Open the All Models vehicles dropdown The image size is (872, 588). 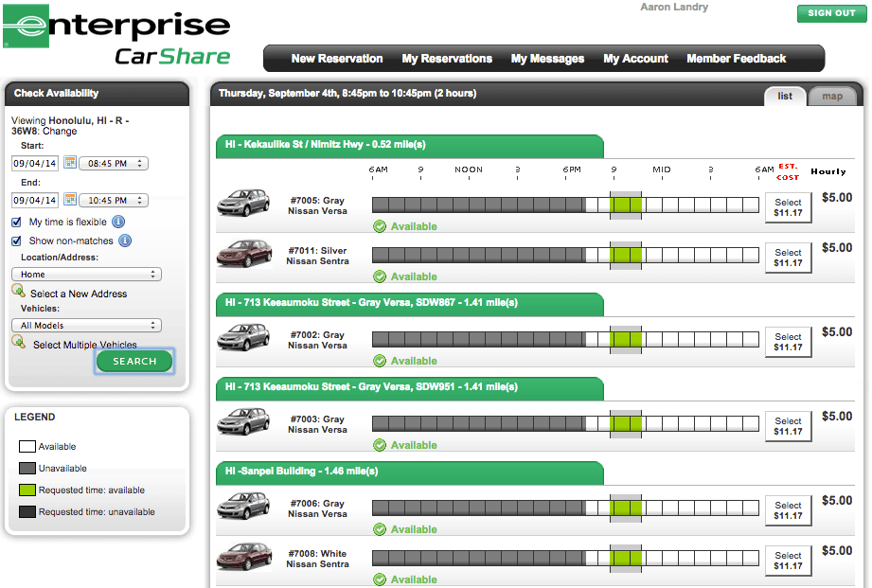point(85,325)
